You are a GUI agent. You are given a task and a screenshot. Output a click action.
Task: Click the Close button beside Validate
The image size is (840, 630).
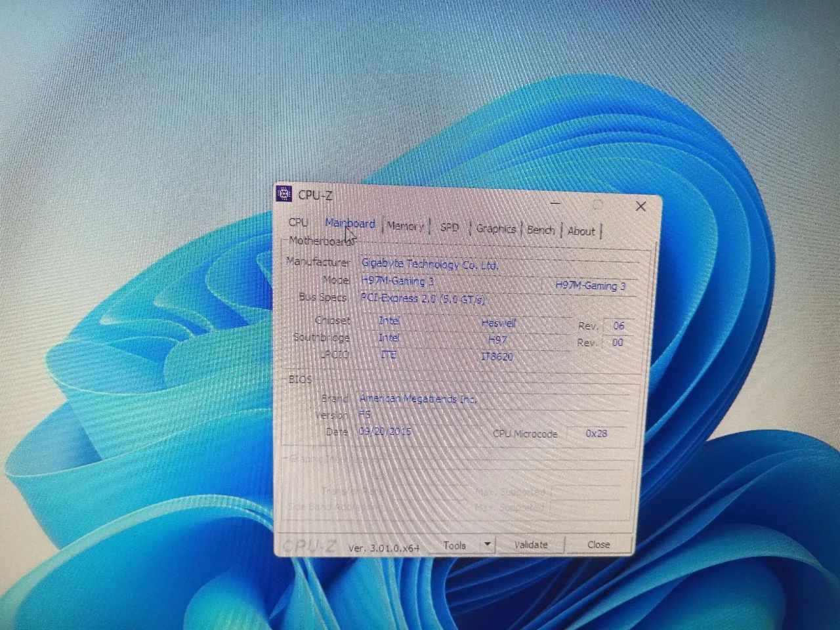(x=598, y=545)
